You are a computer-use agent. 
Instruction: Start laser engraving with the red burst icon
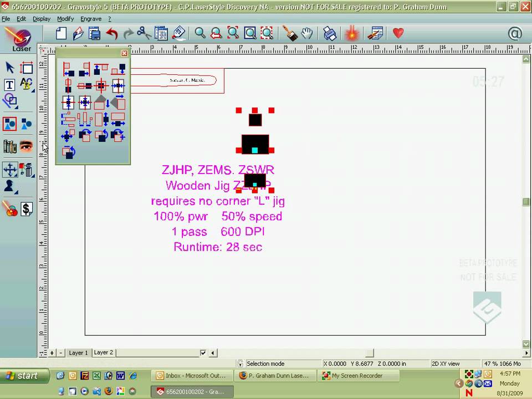(352, 33)
